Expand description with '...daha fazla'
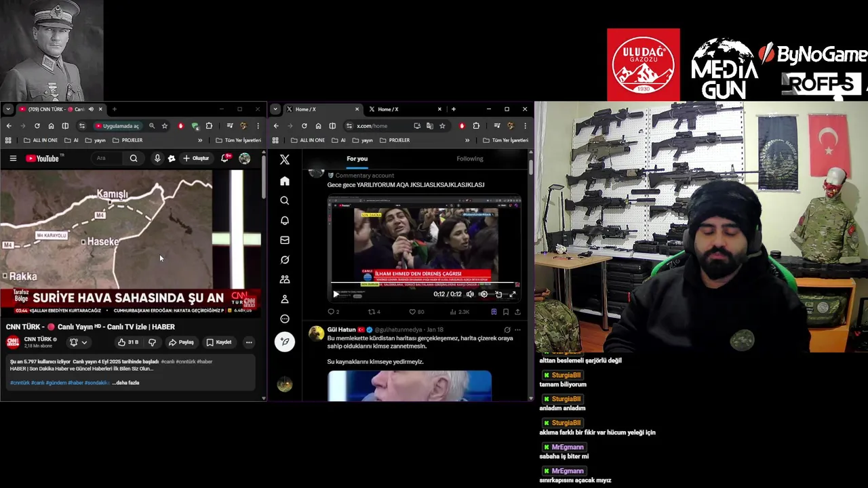The image size is (868, 488). (125, 383)
